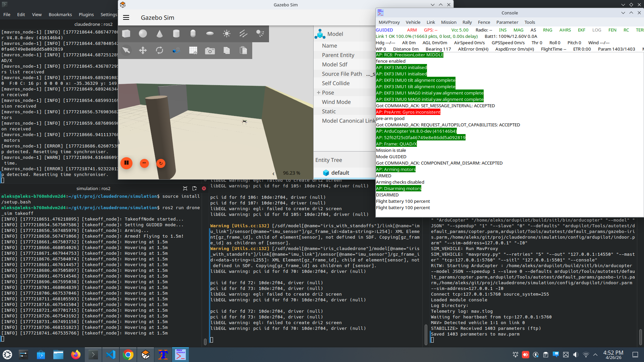644x362 pixels.
Task: Choose the select mode arrow tool
Action: (126, 50)
